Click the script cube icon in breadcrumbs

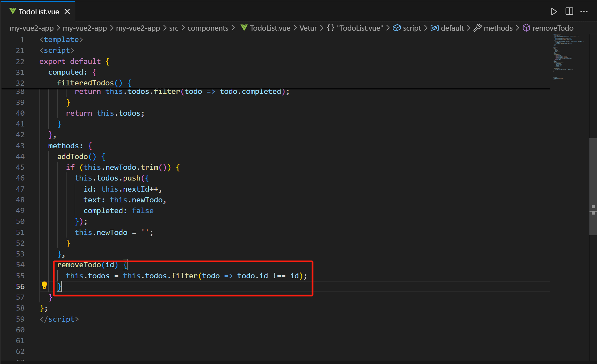tap(396, 28)
